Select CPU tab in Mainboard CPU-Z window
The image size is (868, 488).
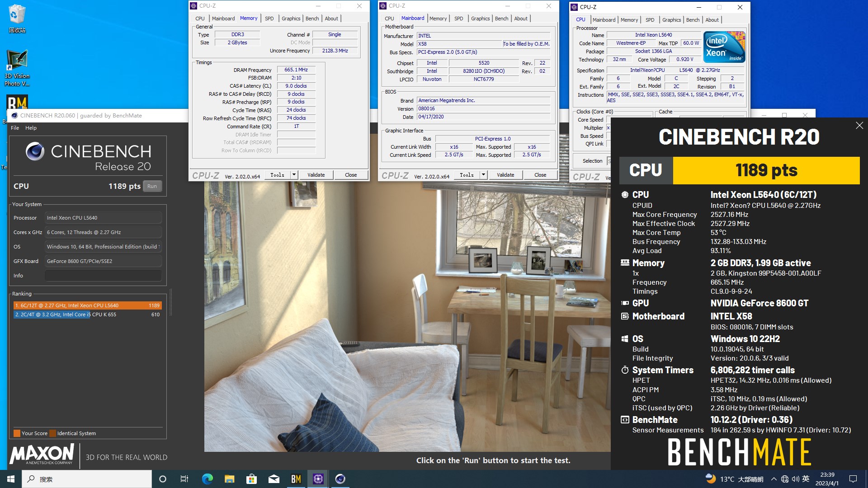click(389, 19)
